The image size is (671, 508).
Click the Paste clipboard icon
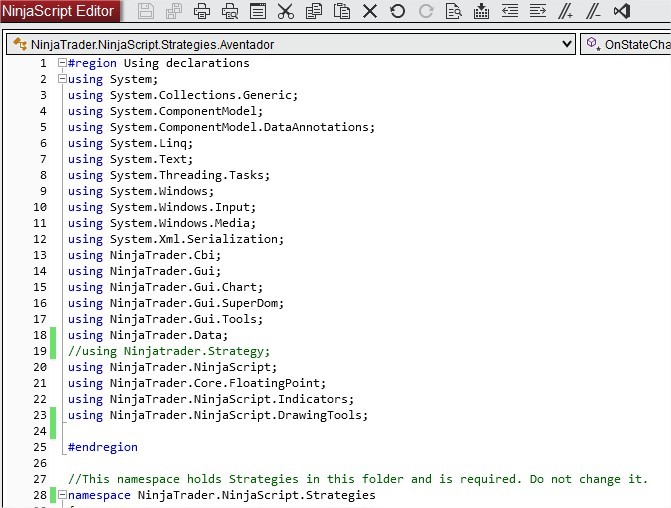point(341,11)
